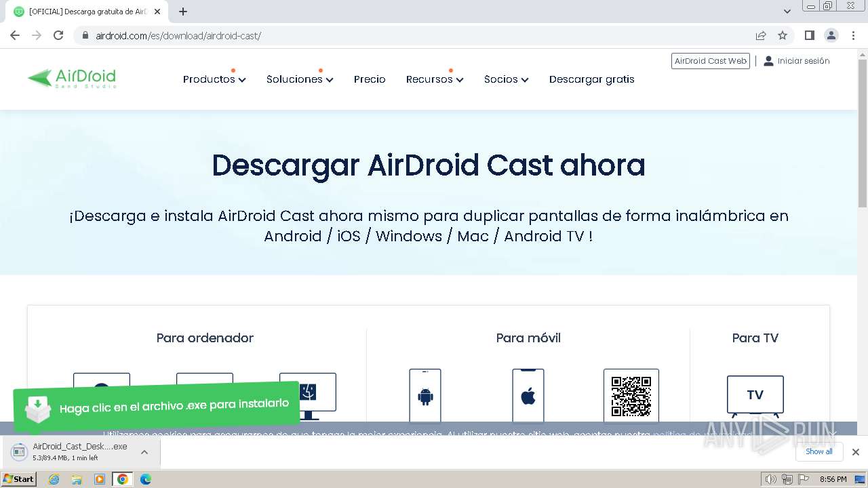Click the network tray icon
The width and height of the screenshot is (868, 488).
787,479
